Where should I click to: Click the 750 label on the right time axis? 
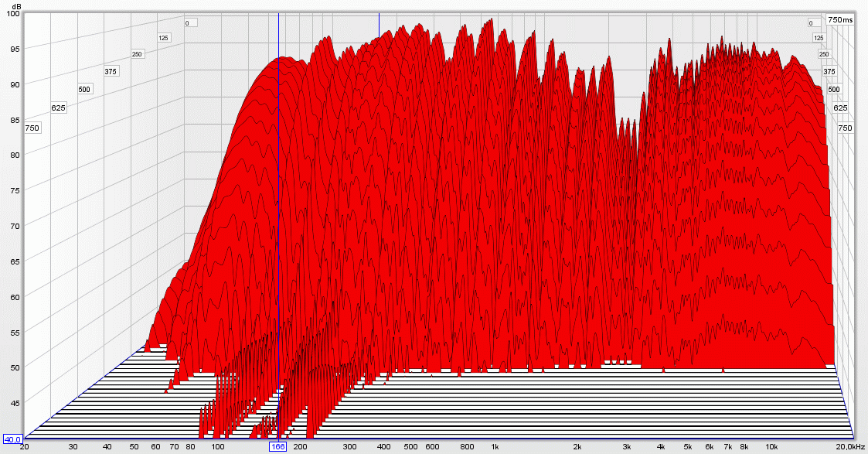click(x=845, y=128)
